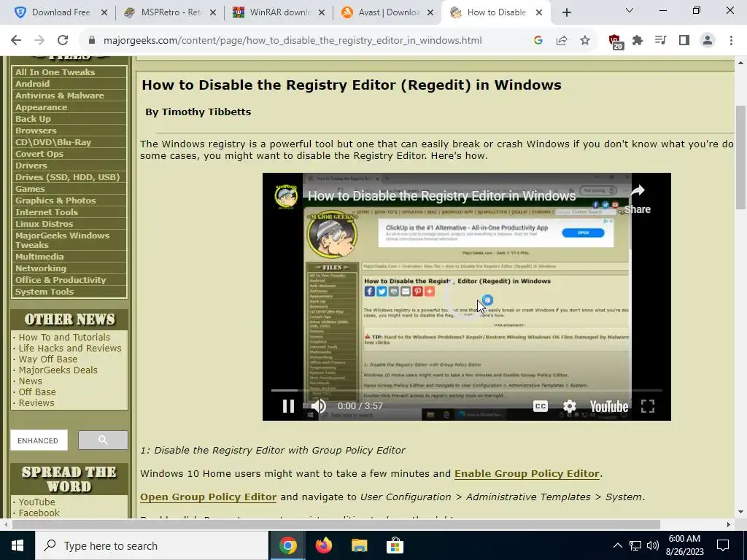
Task: Switch to the Avast Download tab
Action: [x=387, y=13]
